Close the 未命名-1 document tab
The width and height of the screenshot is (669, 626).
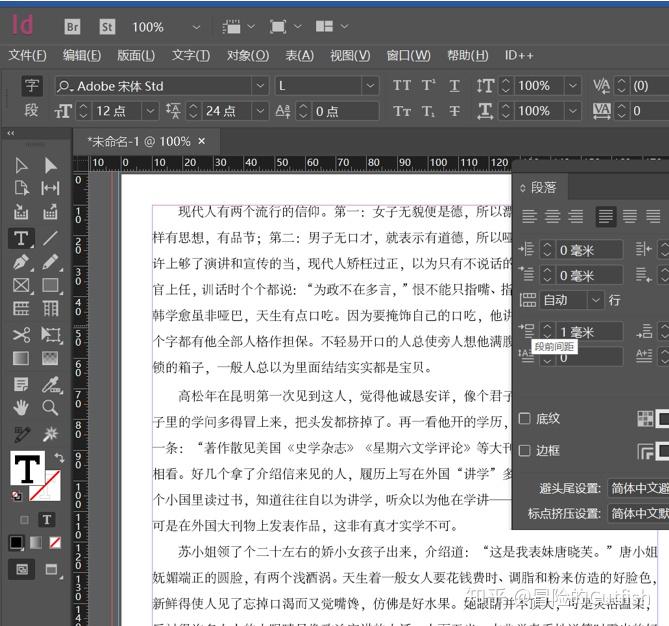pos(202,141)
